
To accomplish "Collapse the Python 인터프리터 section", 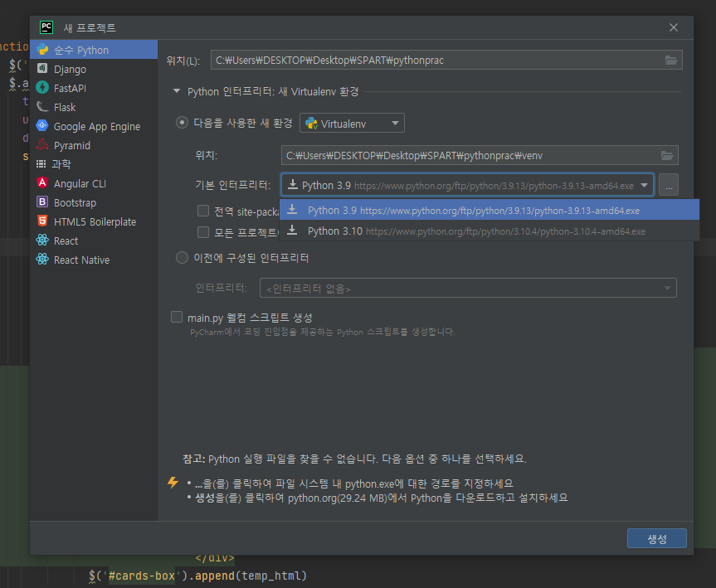I will click(x=177, y=91).
